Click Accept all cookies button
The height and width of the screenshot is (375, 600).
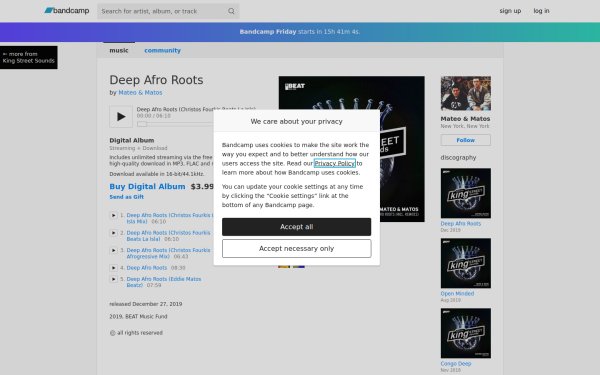click(297, 227)
